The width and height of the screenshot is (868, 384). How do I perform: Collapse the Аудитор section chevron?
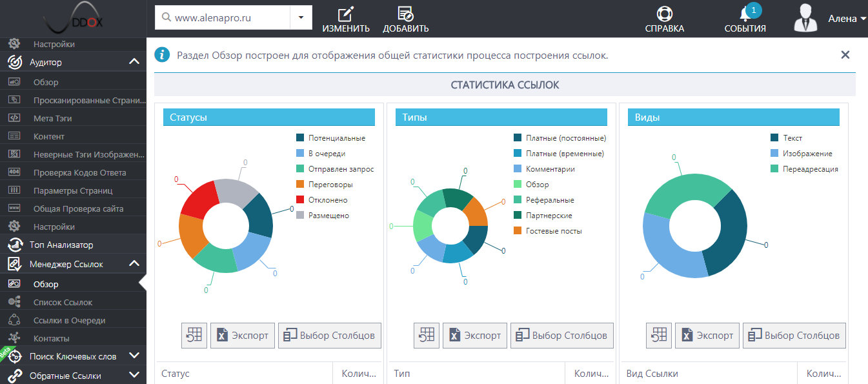pos(134,62)
